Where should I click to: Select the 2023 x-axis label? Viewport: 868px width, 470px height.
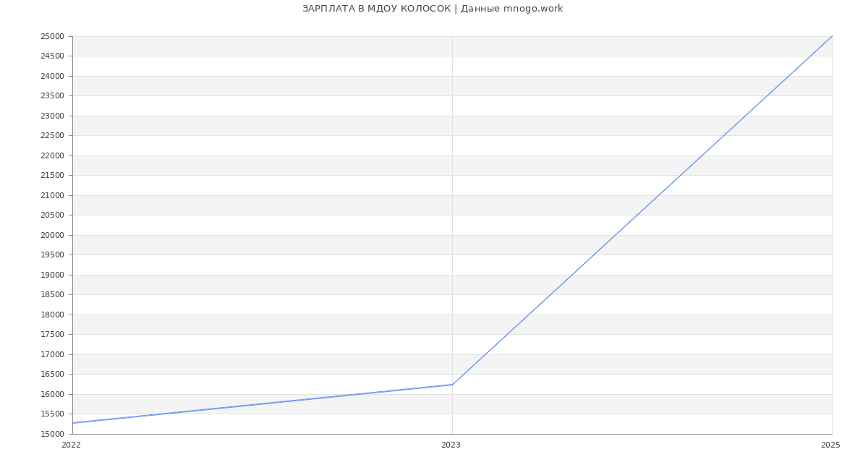451,445
